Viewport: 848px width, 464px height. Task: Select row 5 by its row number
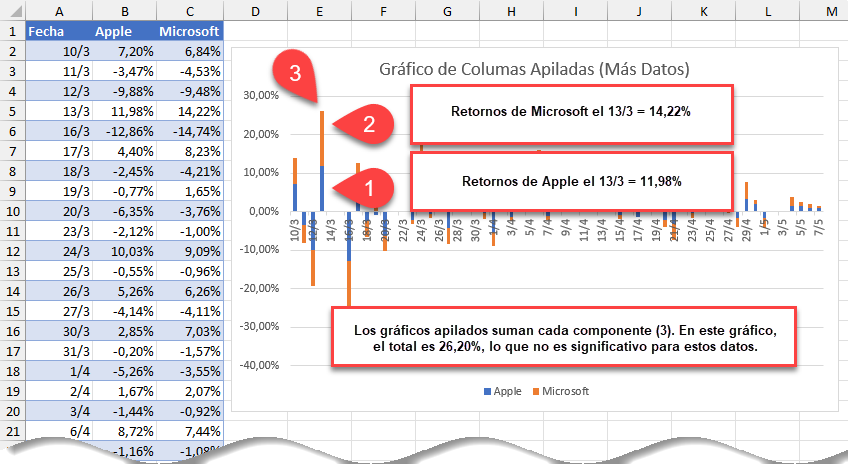(12, 111)
